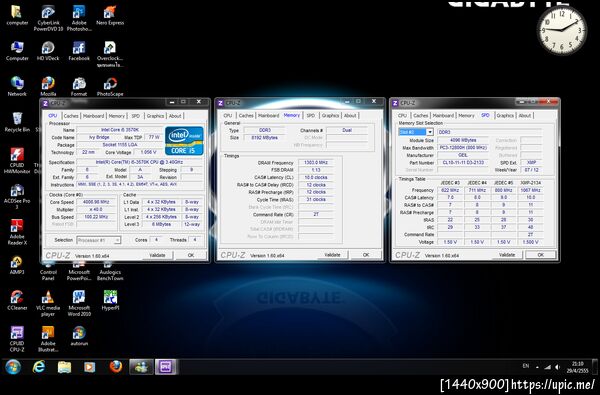Screen dimensions: 600x395
Task: Click Validate in the left CPU-Z window
Action: (x=157, y=255)
